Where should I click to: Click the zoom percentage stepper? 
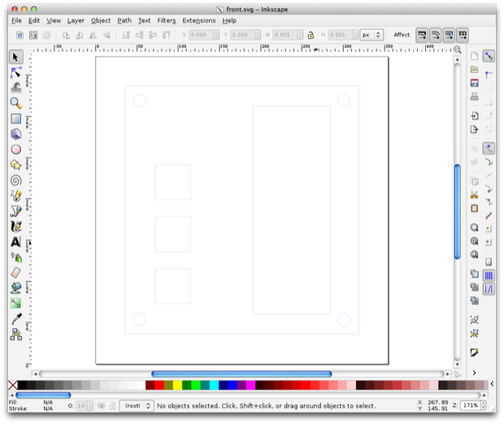[x=483, y=405]
